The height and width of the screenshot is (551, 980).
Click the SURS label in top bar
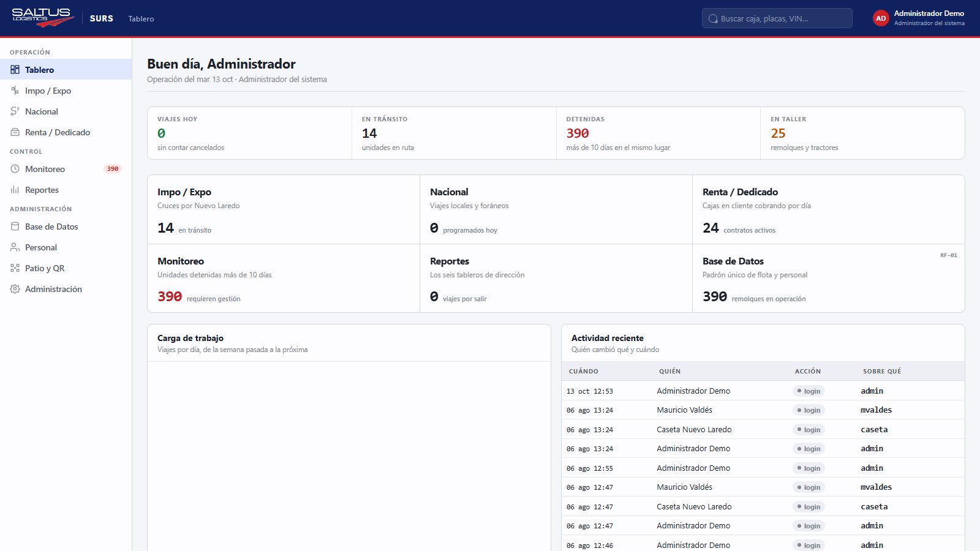click(x=101, y=18)
